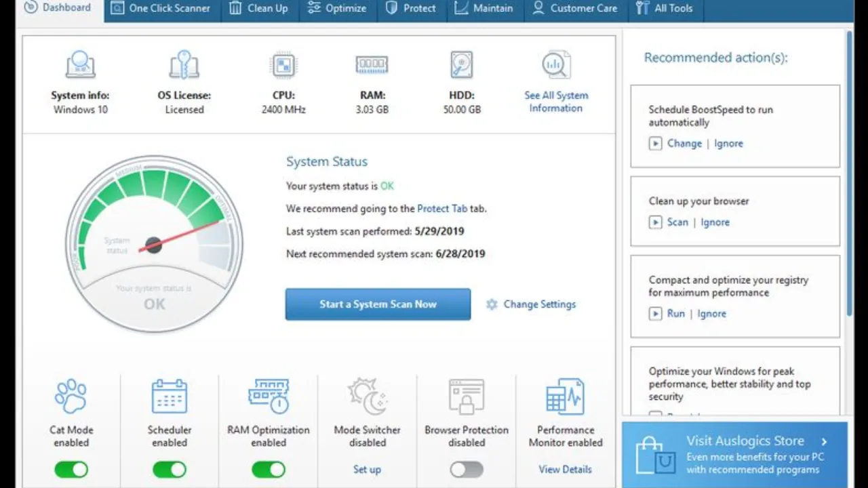Switch to One Click Scanner tab
868x488 pixels.
tap(161, 9)
